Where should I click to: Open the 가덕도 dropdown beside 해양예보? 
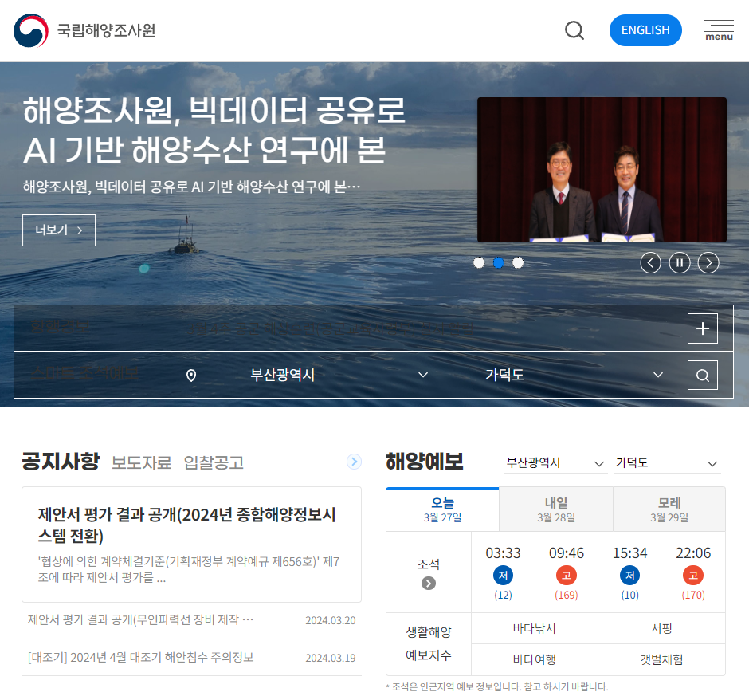click(x=668, y=462)
